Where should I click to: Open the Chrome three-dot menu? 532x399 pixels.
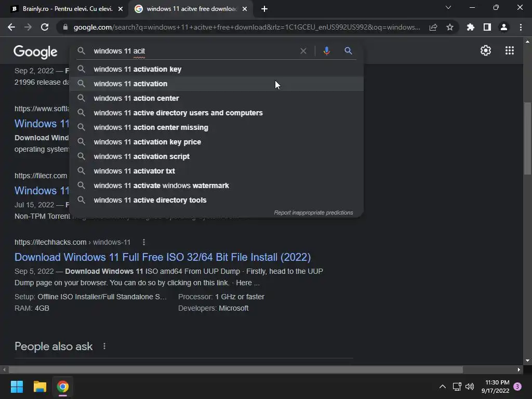(x=521, y=27)
